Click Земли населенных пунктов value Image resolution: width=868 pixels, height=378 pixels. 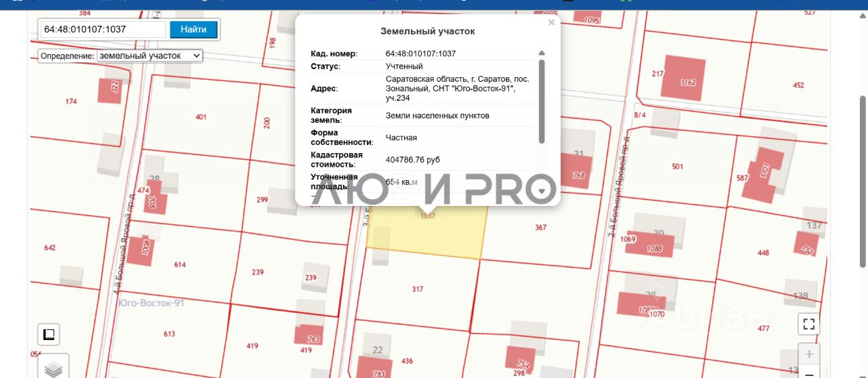pos(437,116)
